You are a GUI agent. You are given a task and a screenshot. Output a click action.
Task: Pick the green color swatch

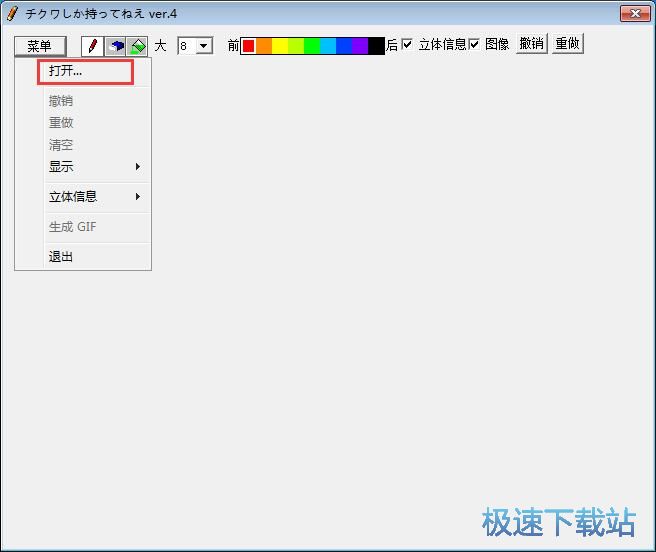point(312,46)
